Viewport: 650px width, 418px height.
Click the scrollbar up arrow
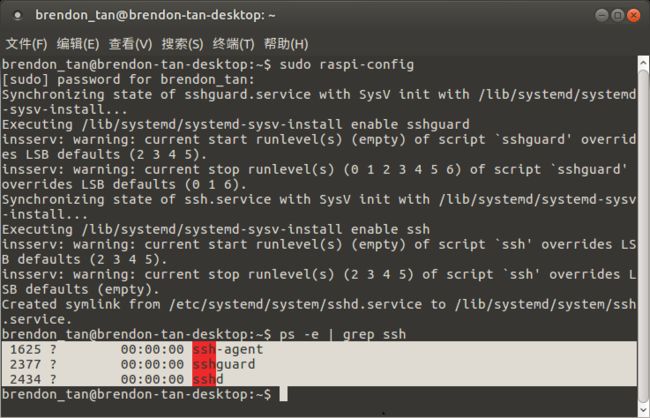(x=643, y=63)
